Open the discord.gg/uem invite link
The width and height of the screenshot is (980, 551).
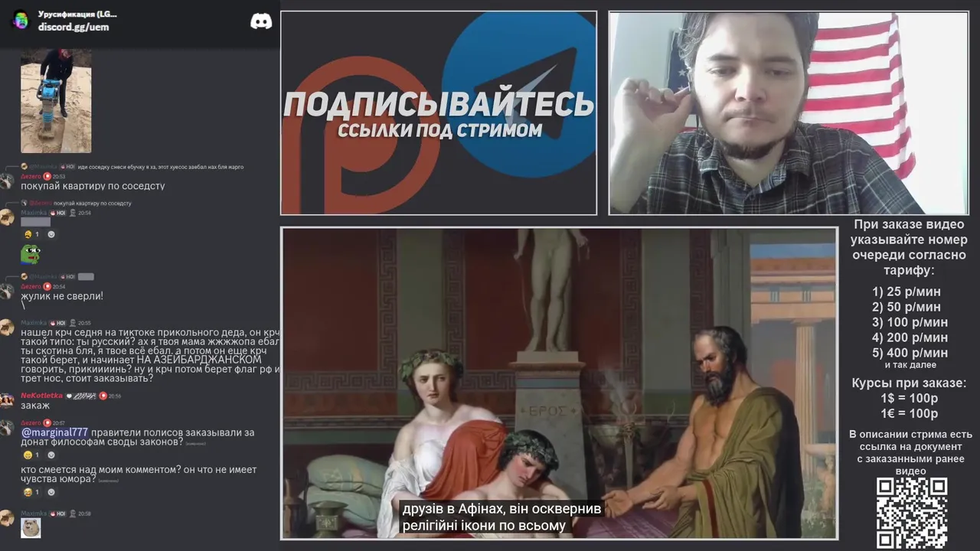73,27
